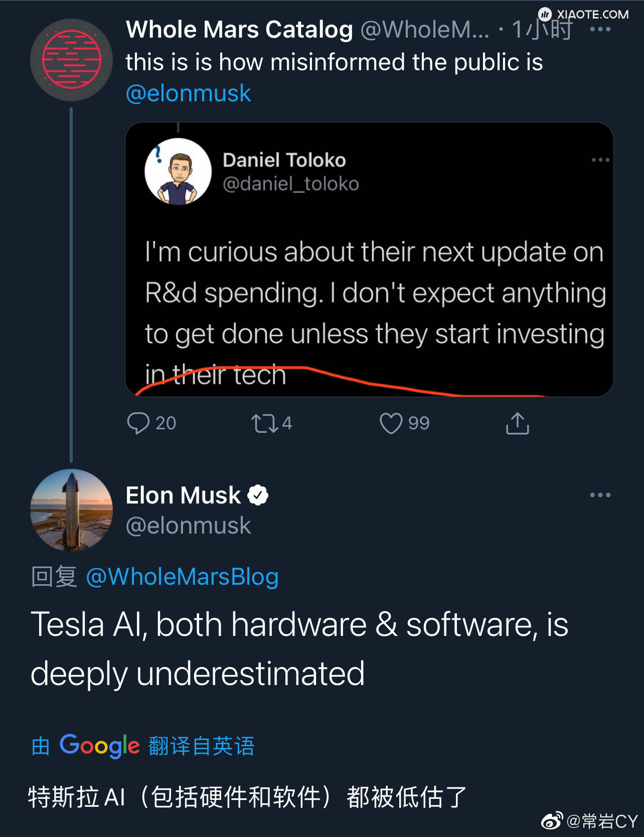Image resolution: width=644 pixels, height=837 pixels.
Task: Open Elon Musk's Starship profile avatar
Action: (x=71, y=510)
